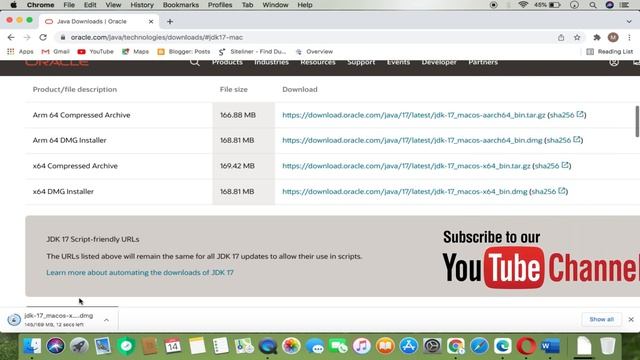
Task: Open Oracle Resources navigation menu
Action: 318,62
